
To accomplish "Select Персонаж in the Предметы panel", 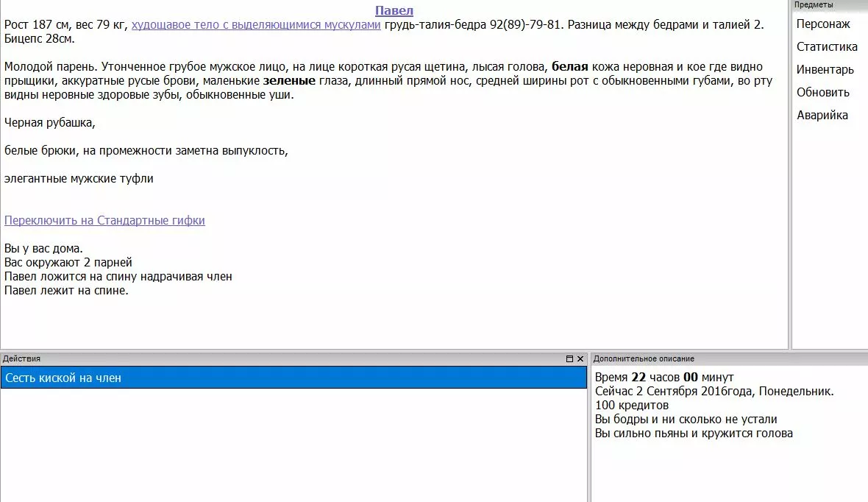I will 823,24.
